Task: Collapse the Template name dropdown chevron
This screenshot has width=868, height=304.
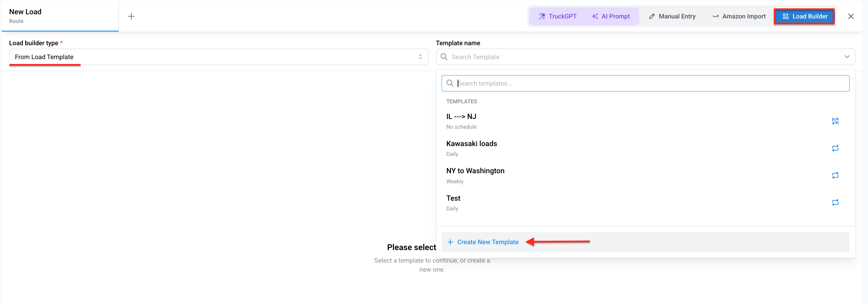Action: tap(847, 57)
